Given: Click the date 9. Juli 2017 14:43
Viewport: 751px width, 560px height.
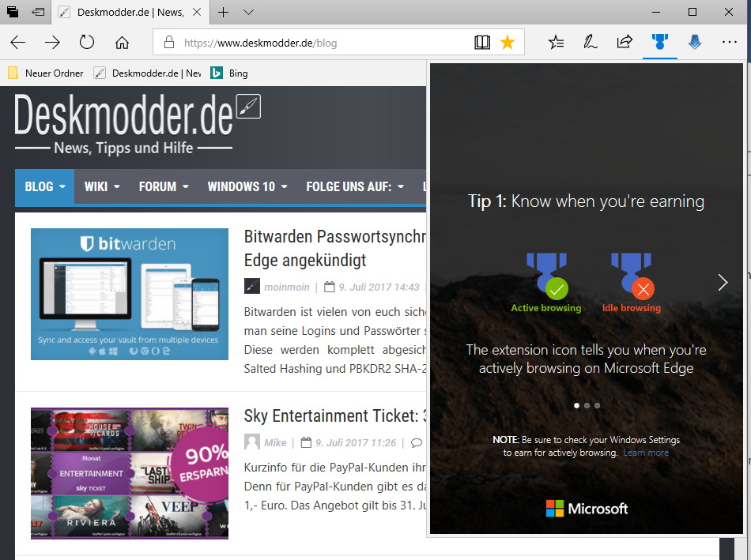Looking at the screenshot, I should [379, 288].
